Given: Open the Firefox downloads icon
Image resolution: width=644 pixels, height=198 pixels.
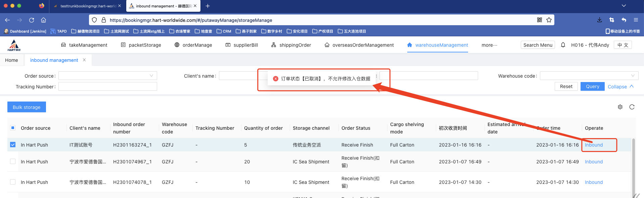Looking at the screenshot, I should 599,20.
